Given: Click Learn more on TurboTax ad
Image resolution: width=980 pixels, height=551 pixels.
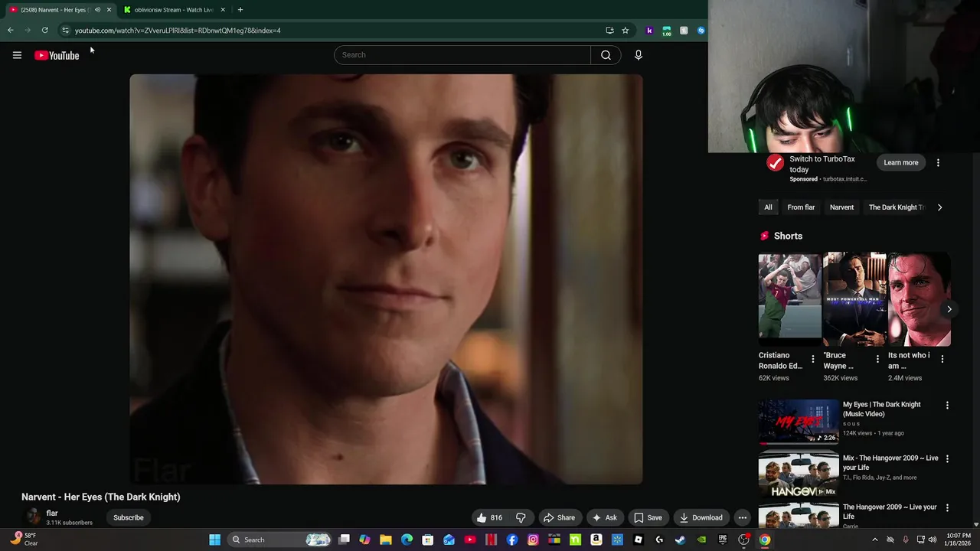Looking at the screenshot, I should click(x=900, y=162).
